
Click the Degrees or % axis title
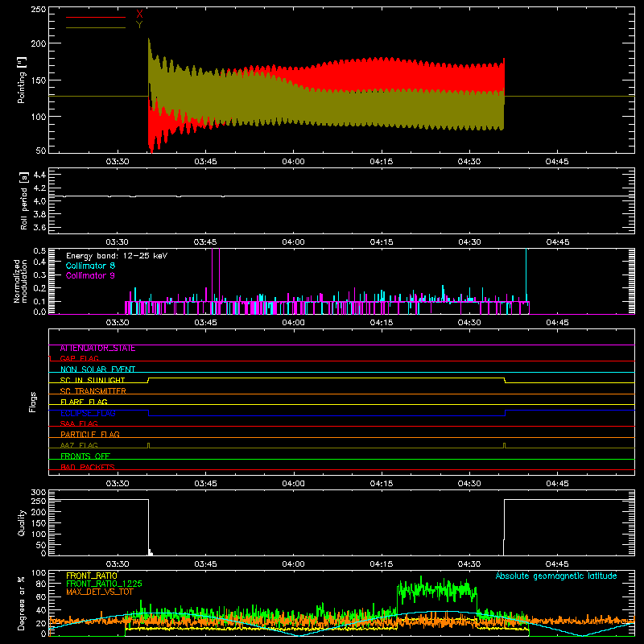(22, 603)
